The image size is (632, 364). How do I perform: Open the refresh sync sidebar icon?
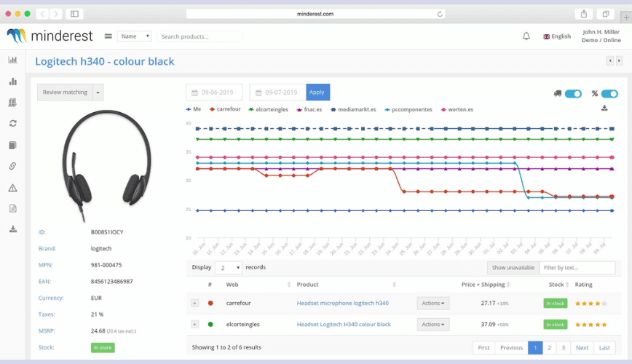click(x=12, y=124)
